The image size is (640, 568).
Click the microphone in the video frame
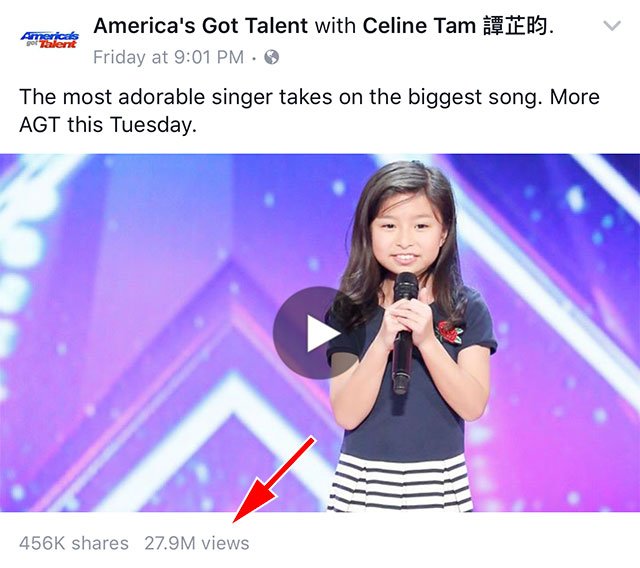tap(404, 333)
